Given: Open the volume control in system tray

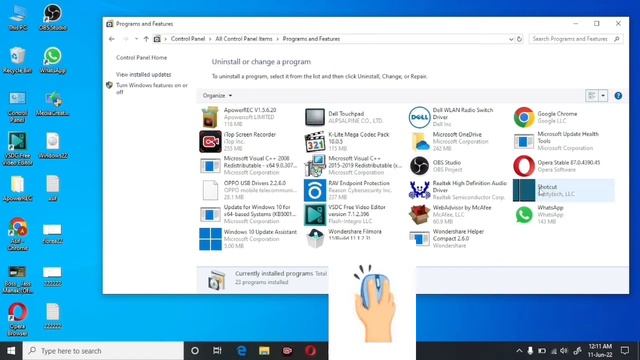Looking at the screenshot, I should pyautogui.click(x=564, y=351).
